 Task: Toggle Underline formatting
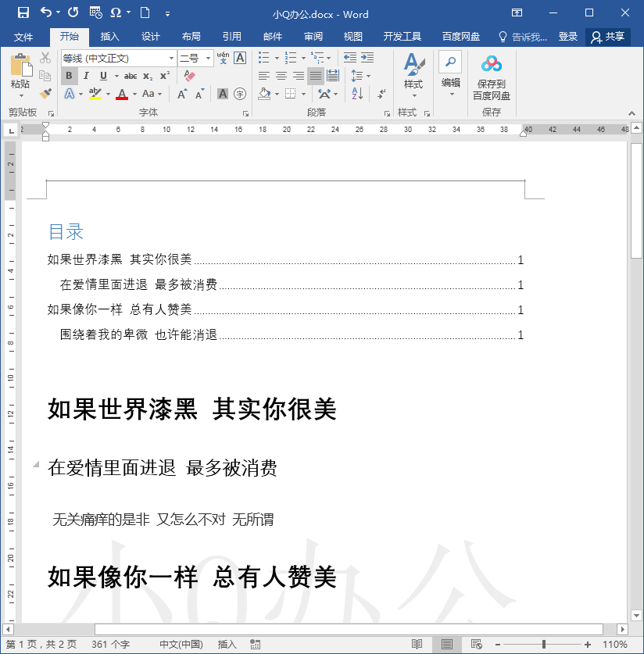click(103, 76)
